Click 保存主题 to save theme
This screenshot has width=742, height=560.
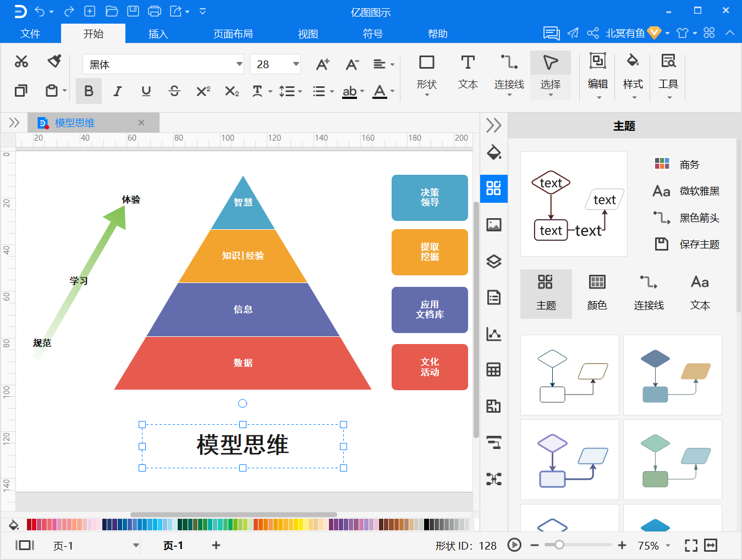pyautogui.click(x=686, y=244)
